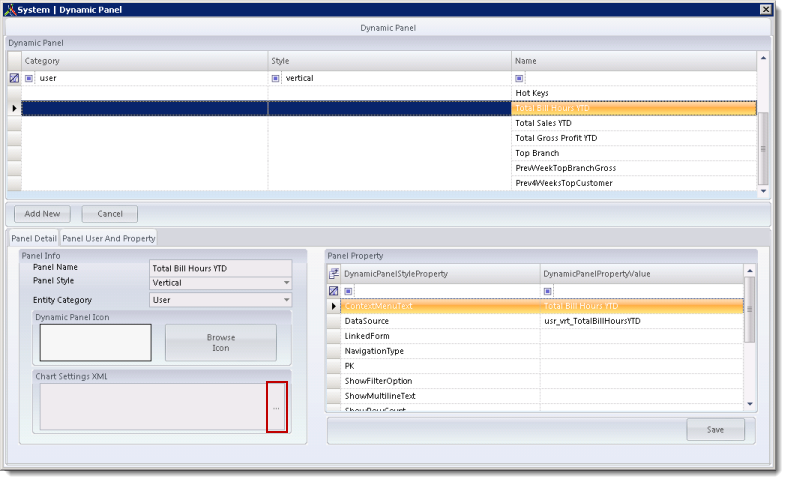Click DynamicPanelPropertyValue filter operator icon

tap(547, 290)
